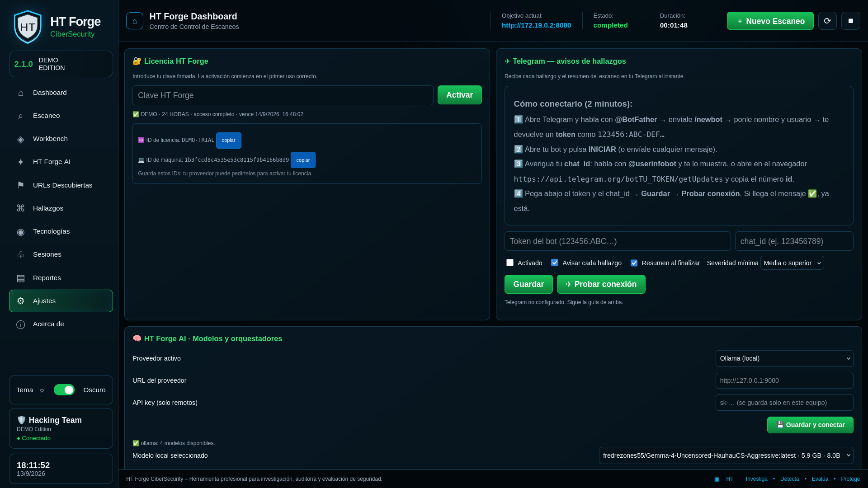This screenshot has width=868, height=488.
Task: Uncheck Resumen al finalizar
Action: (x=634, y=263)
